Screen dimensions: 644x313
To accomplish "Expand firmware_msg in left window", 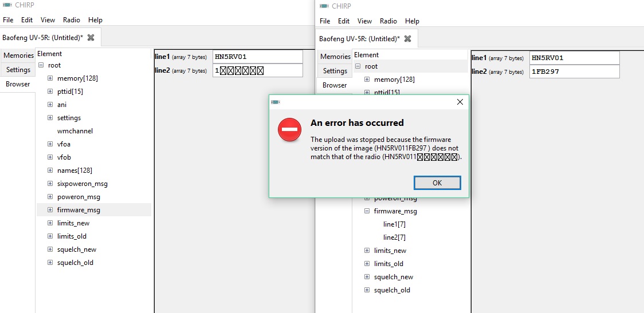I will point(50,210).
